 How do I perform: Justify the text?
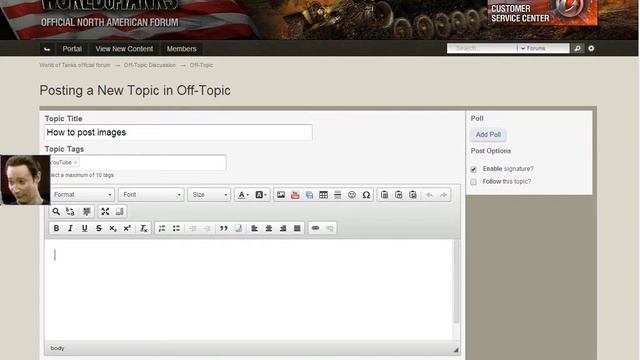pos(297,228)
